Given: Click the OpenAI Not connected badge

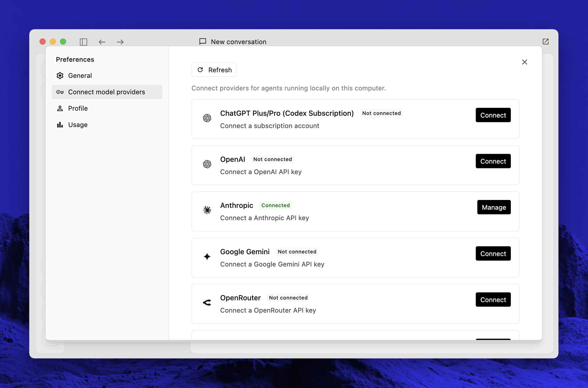Looking at the screenshot, I should 273,159.
